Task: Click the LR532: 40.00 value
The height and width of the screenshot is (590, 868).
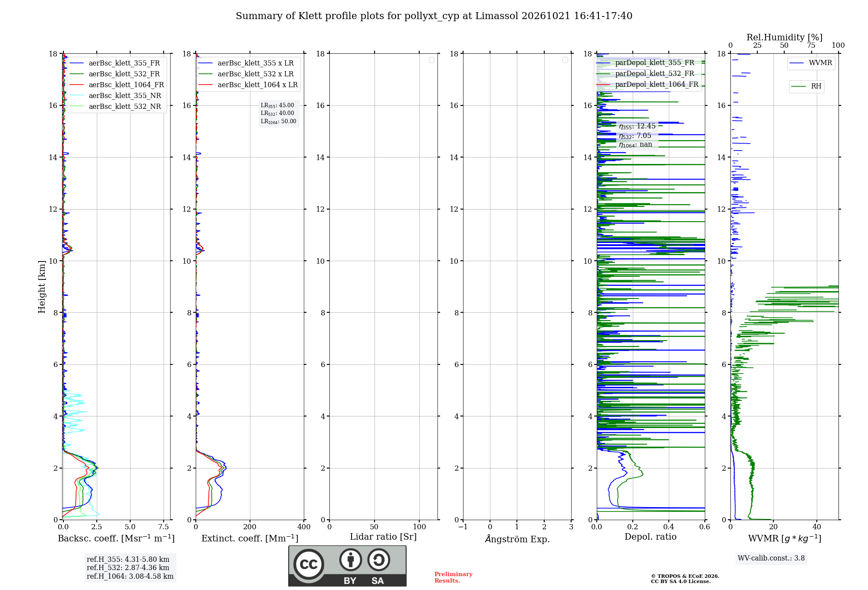Action: tap(277, 113)
